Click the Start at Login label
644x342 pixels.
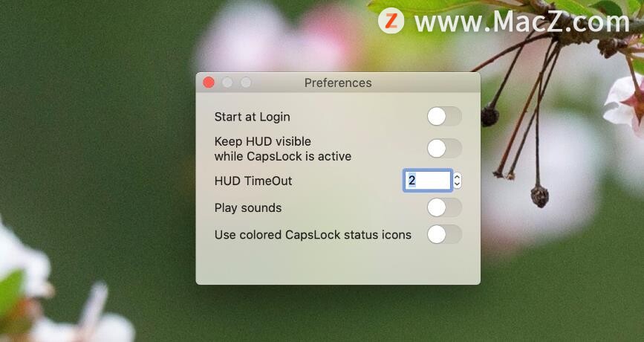pyautogui.click(x=253, y=117)
